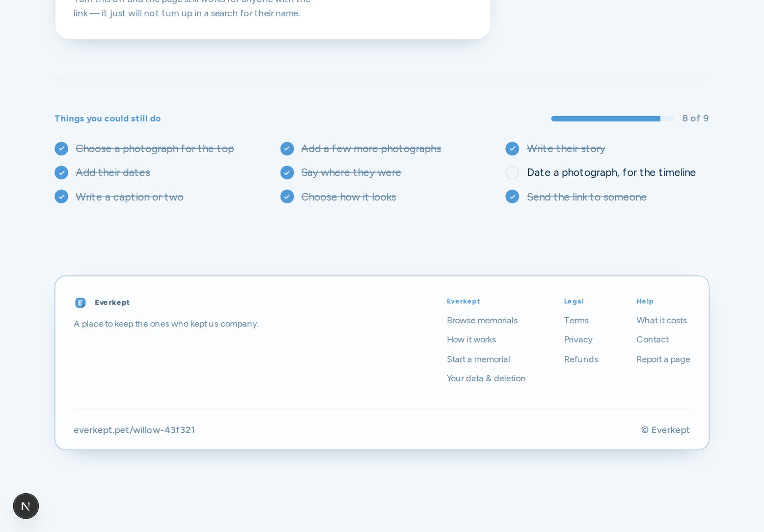The height and width of the screenshot is (532, 764).
Task: Uncheck the 'Write their story' checkmark
Action: (x=512, y=149)
